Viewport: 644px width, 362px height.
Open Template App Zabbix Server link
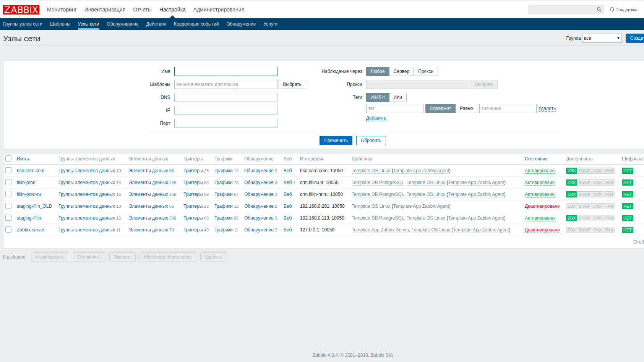point(380,230)
